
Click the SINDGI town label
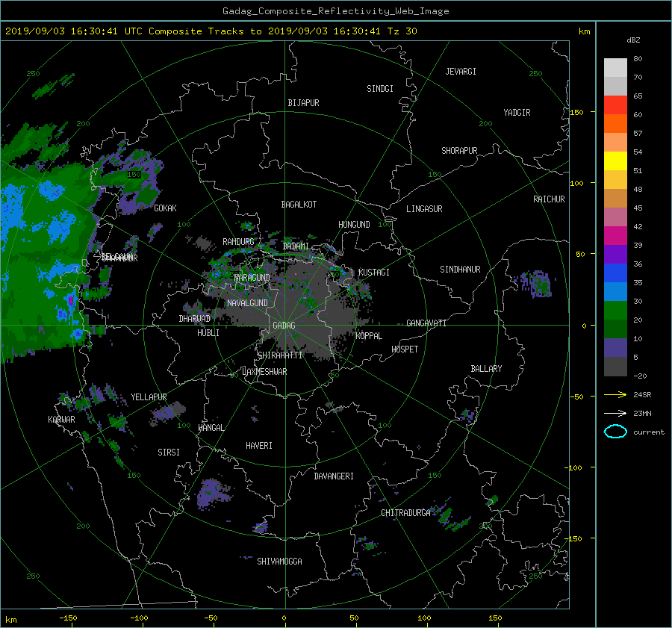point(380,89)
